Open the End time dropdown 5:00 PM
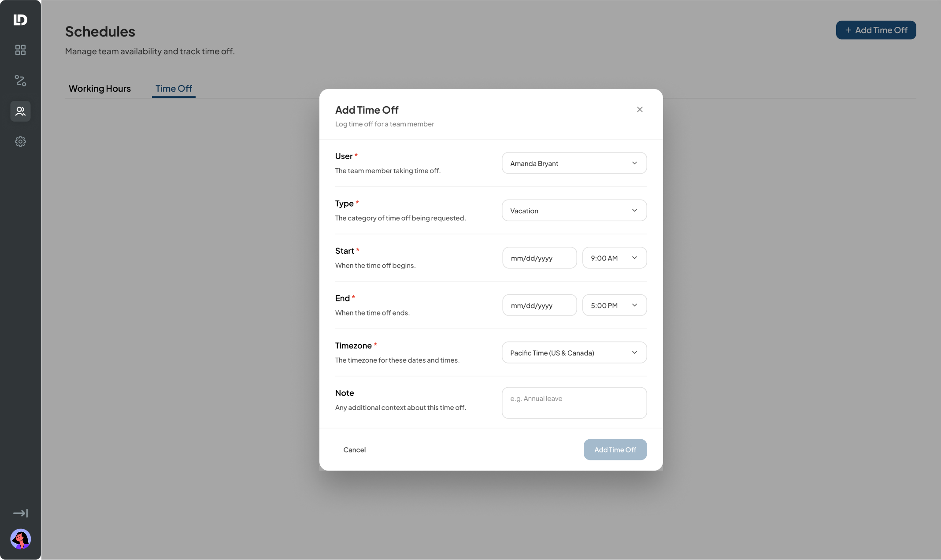The image size is (941, 560). 614,305
